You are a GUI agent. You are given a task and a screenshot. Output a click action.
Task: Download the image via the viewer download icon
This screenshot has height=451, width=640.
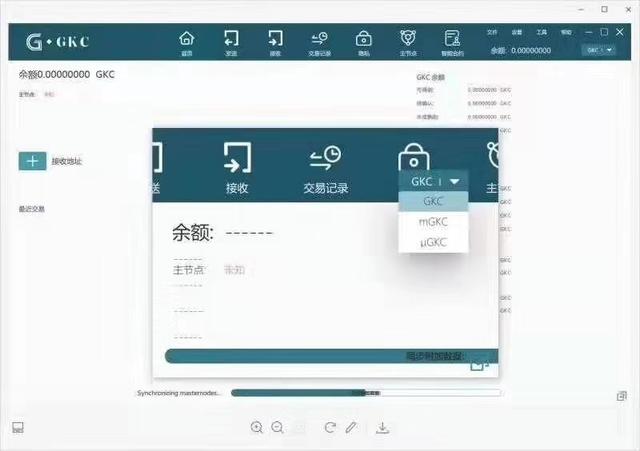pos(382,427)
